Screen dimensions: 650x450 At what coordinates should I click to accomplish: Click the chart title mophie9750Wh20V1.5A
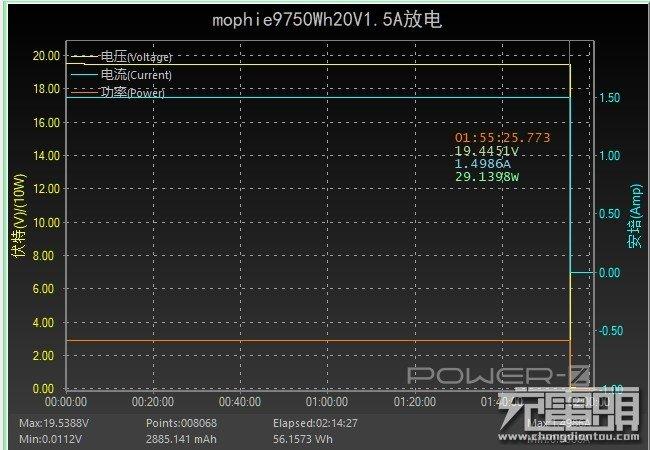click(324, 20)
